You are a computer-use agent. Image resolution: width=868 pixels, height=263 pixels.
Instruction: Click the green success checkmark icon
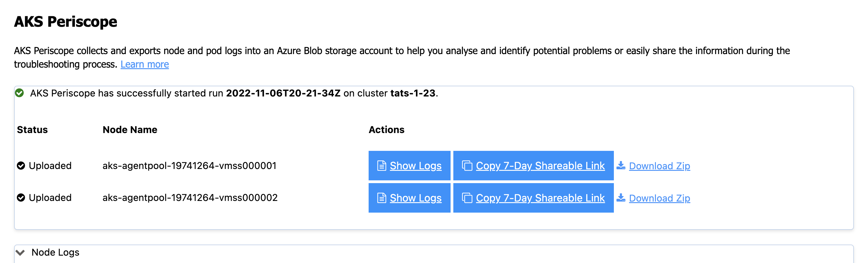coord(20,93)
